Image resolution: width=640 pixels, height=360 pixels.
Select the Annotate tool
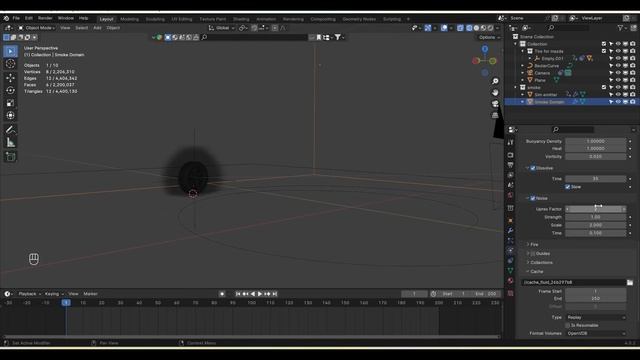pos(11,130)
